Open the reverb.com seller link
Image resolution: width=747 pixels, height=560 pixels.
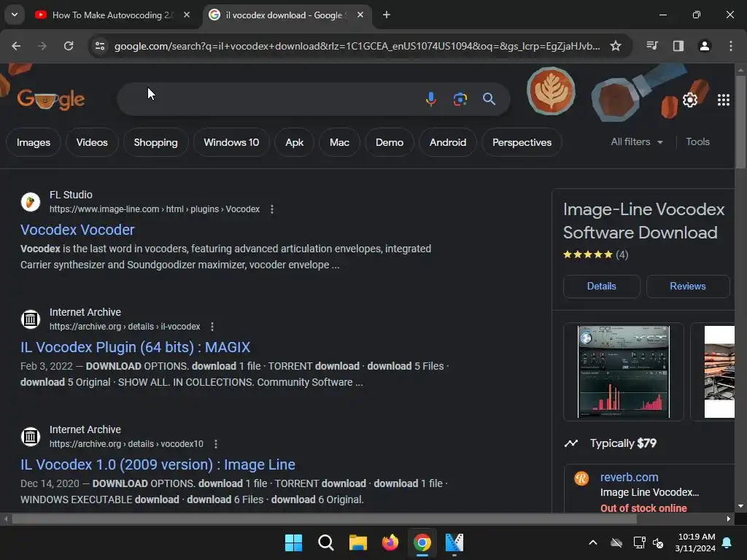630,477
